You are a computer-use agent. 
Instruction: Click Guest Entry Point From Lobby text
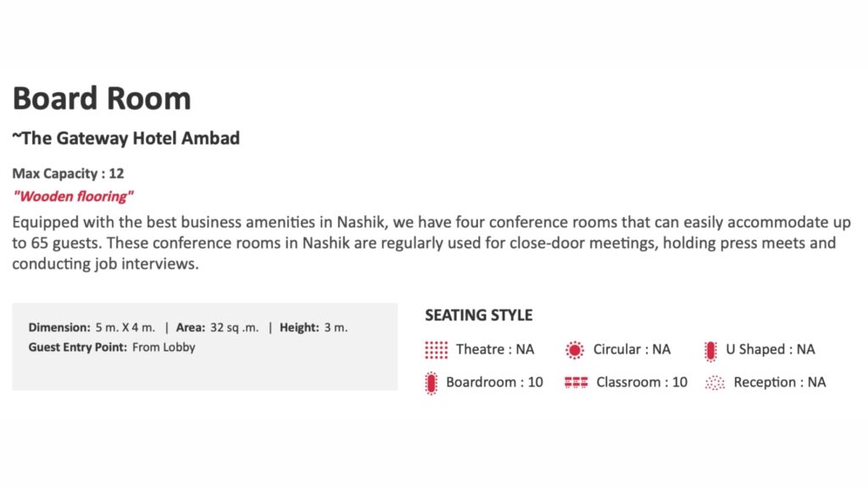click(x=111, y=347)
